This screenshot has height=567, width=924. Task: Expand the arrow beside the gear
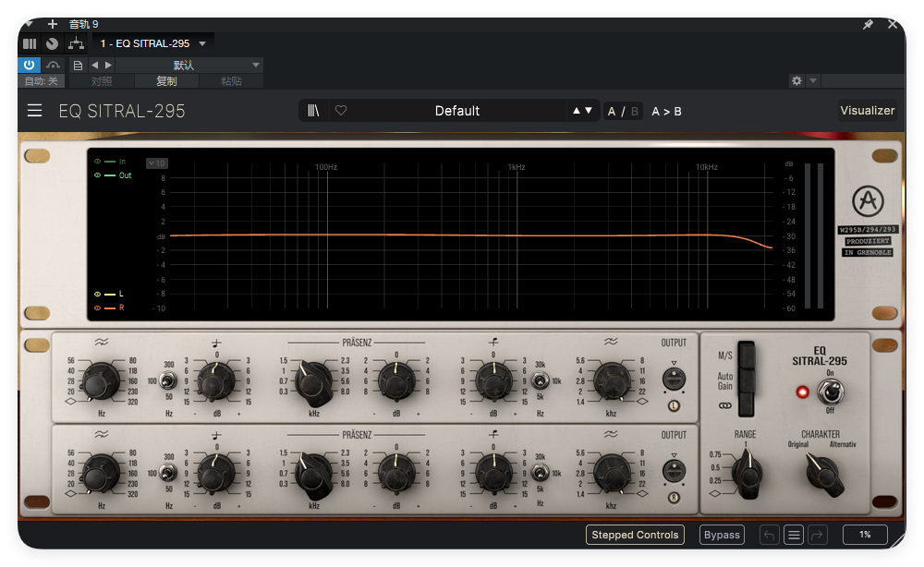tap(812, 80)
